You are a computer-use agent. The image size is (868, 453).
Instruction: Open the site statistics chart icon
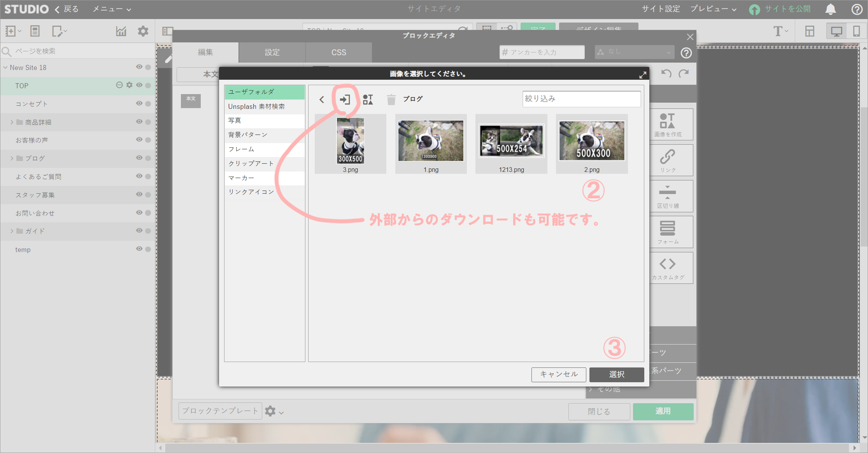(x=121, y=31)
